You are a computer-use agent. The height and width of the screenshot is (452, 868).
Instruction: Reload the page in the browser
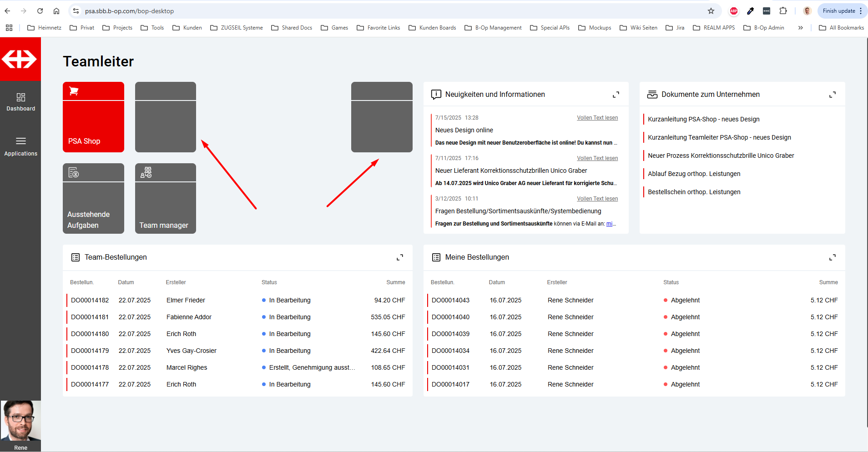click(x=40, y=11)
